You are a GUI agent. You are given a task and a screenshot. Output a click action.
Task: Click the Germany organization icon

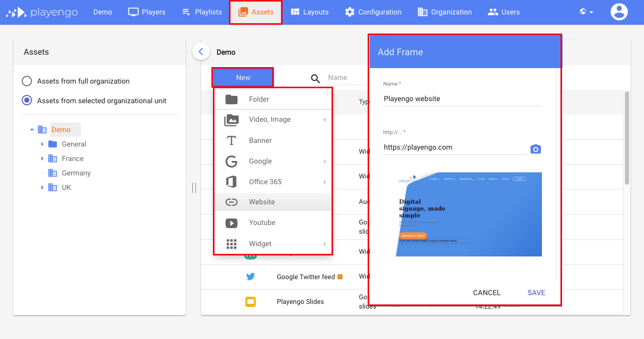53,173
